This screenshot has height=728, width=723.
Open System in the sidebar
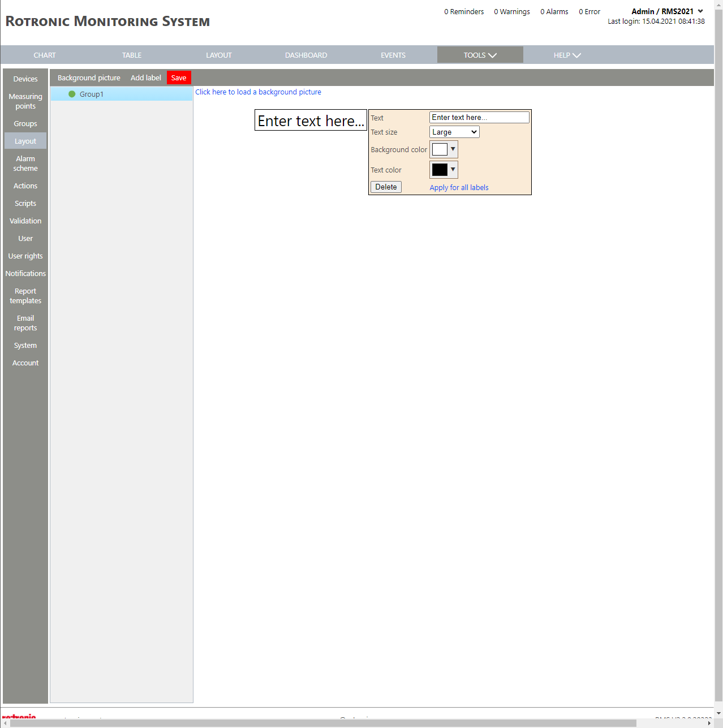[x=25, y=345]
